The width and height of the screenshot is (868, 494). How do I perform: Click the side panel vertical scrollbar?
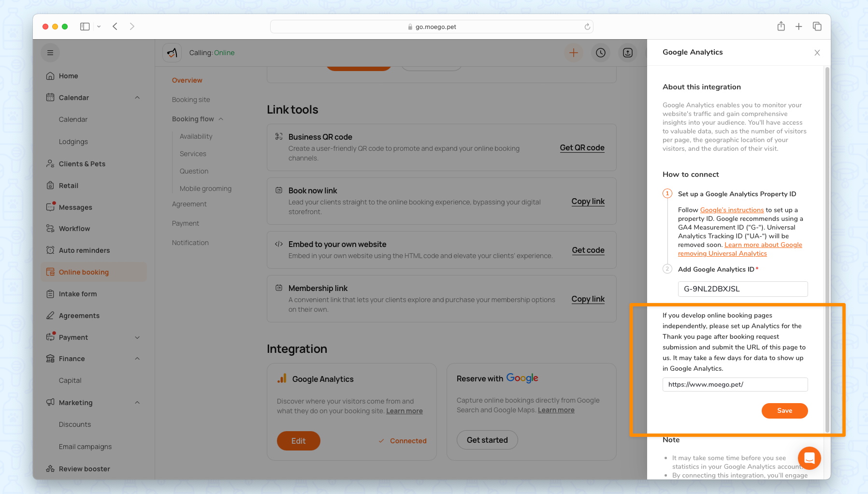coord(827,249)
